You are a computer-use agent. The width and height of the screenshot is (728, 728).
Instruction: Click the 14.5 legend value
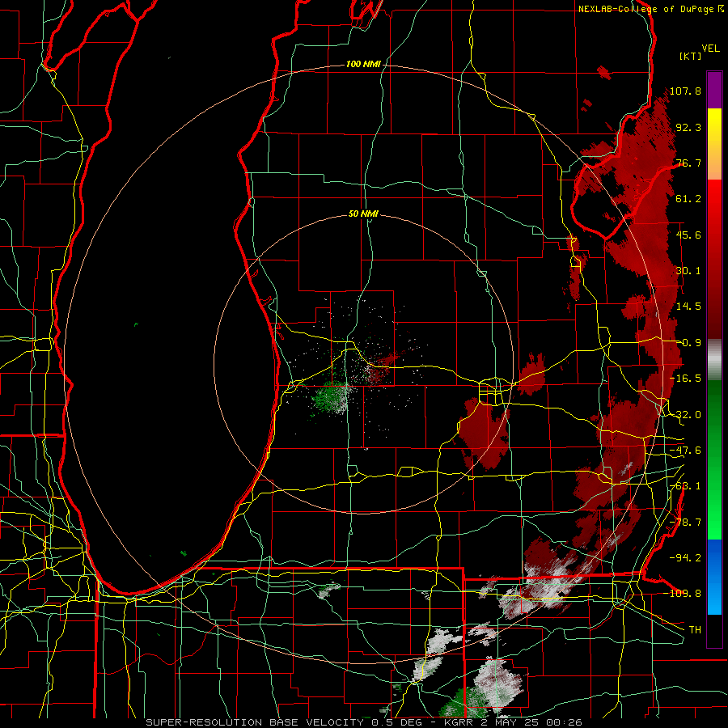pyautogui.click(x=688, y=307)
